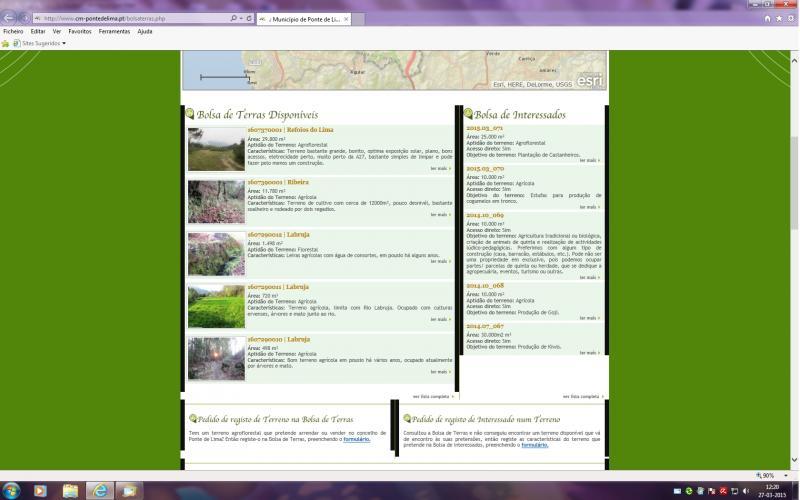Open the Sites Sugeridos dropdown
This screenshot has height=500, width=800.
38,43
